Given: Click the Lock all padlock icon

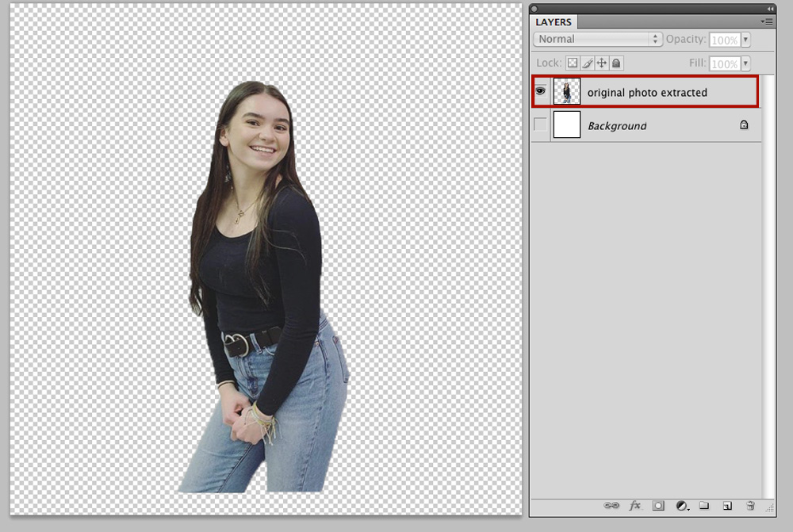Looking at the screenshot, I should (x=616, y=63).
